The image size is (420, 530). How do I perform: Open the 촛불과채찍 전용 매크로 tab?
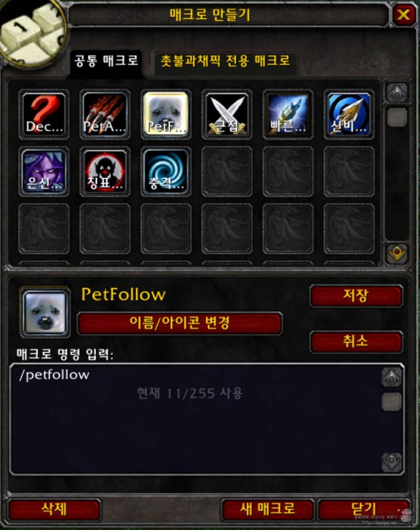[225, 61]
